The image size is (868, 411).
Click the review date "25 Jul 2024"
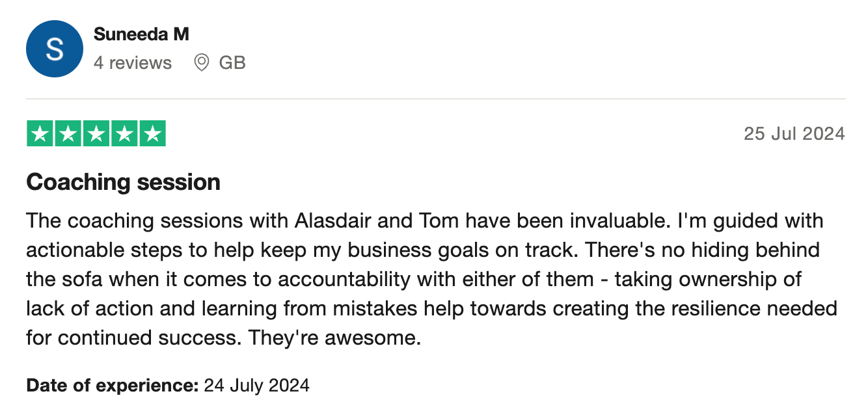(x=794, y=134)
